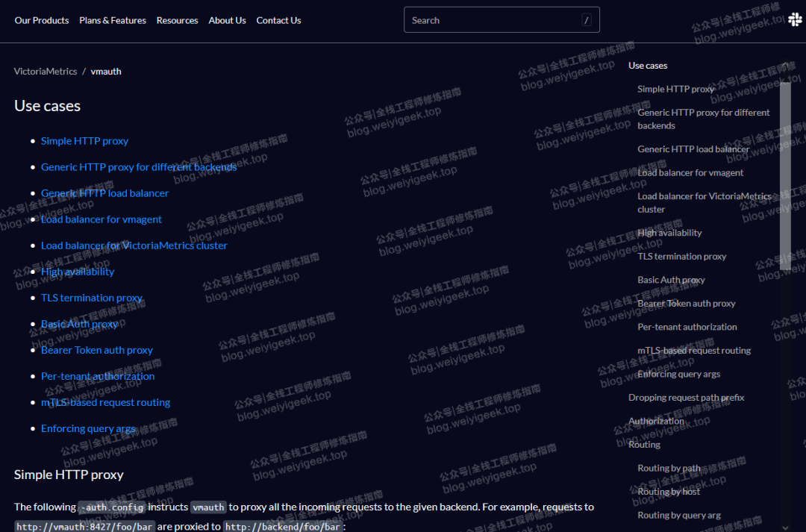This screenshot has height=532, width=806.
Task: Open Per-tenant authorization list link
Action: point(98,376)
